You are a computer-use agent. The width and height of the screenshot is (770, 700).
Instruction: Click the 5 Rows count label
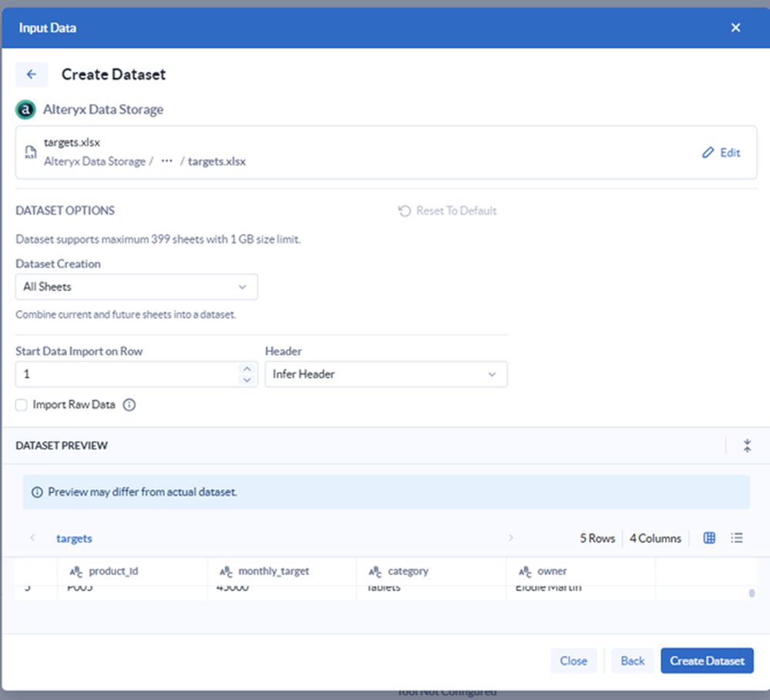597,538
